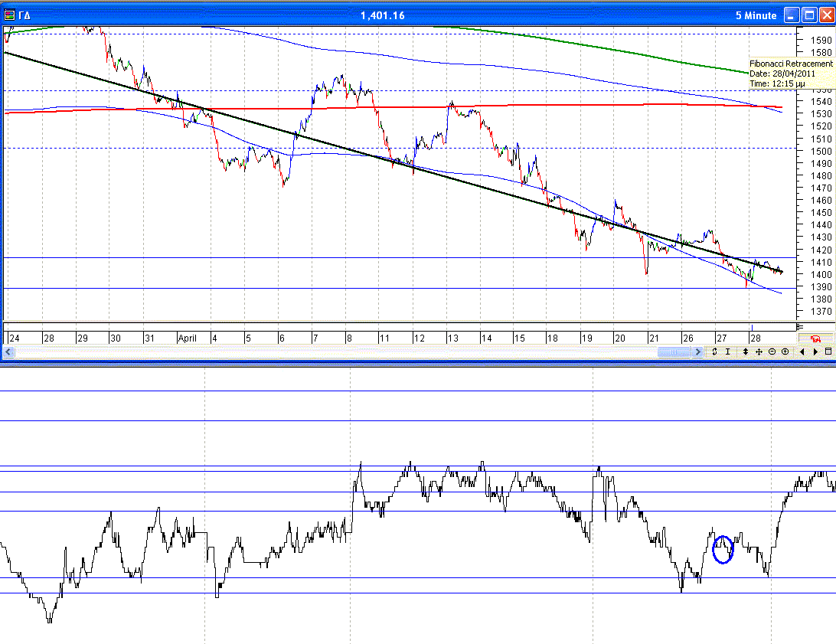Click the horizontal scrollbar thumb

click(674, 351)
